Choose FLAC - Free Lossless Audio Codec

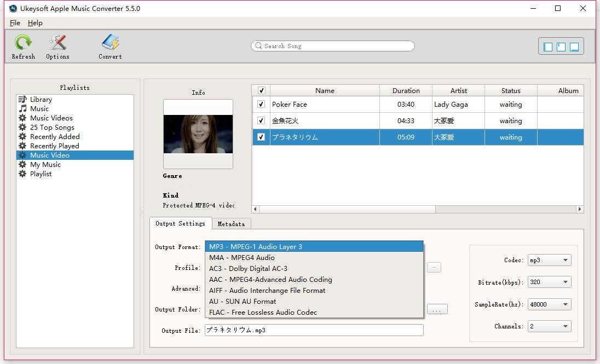click(x=314, y=313)
